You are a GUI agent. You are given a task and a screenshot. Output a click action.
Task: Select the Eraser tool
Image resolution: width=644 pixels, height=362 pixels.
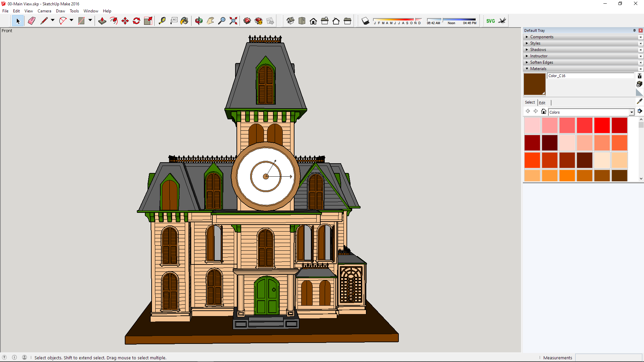tap(32, 21)
